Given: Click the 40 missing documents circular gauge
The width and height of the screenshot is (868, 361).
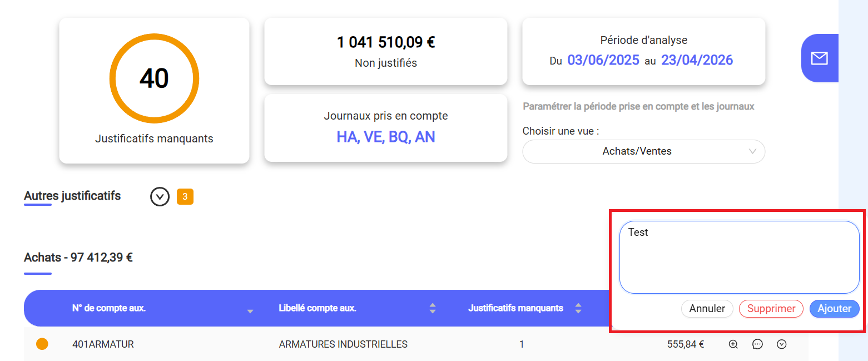Looking at the screenshot, I should 154,79.
